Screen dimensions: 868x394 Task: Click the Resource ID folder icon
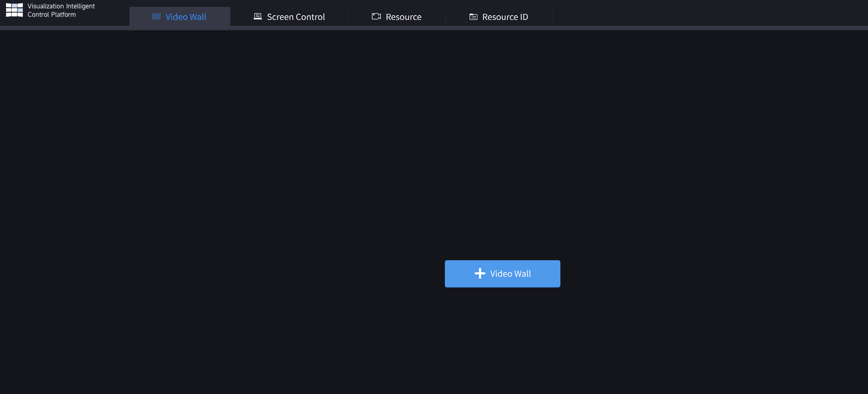473,17
